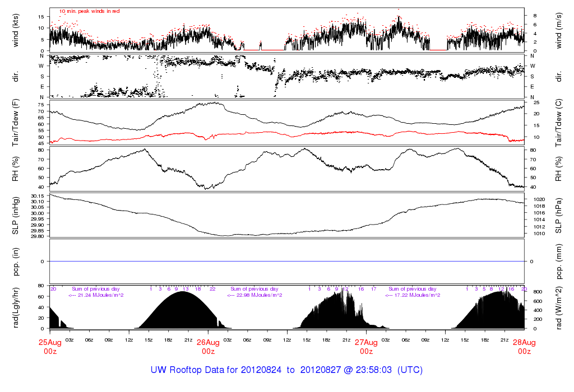Select the '17.22 MJoules/m^2' daily sum text
The image size is (574, 392).
[417, 295]
